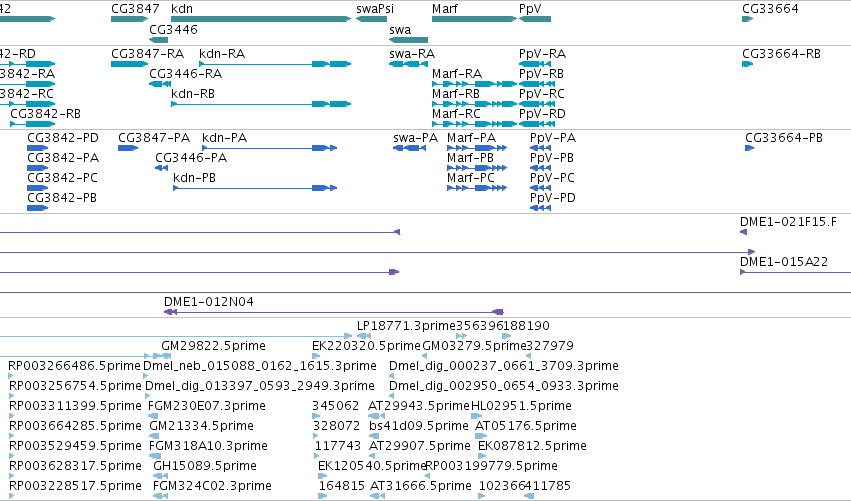Click the teal Marf gene arrow glyph
The image size is (851, 501).
[474, 19]
